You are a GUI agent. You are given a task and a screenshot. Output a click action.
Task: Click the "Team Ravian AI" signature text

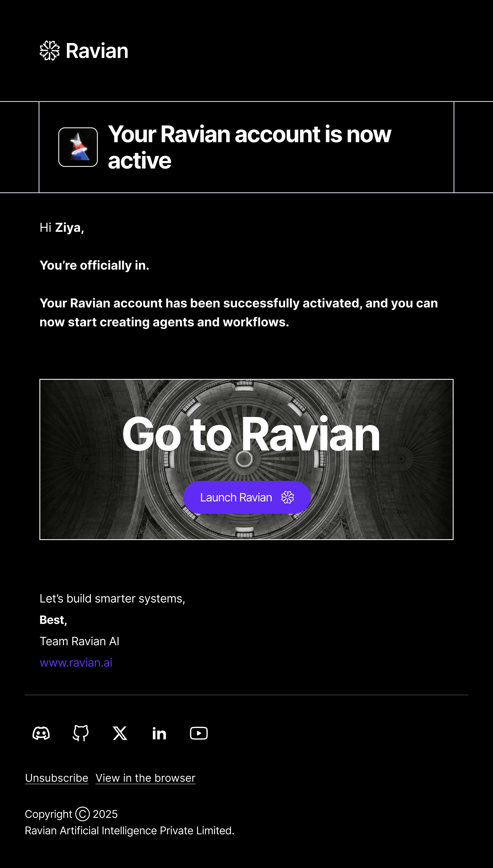[79, 641]
